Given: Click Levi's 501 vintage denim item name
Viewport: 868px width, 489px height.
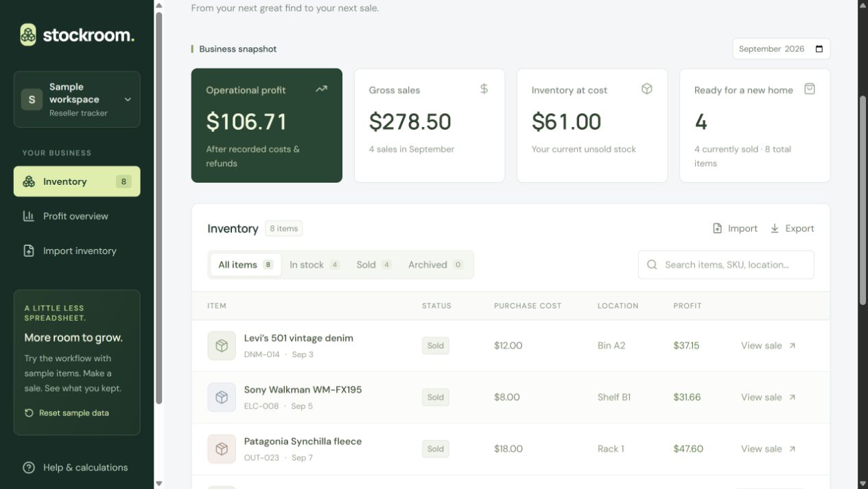Looking at the screenshot, I should tap(298, 338).
